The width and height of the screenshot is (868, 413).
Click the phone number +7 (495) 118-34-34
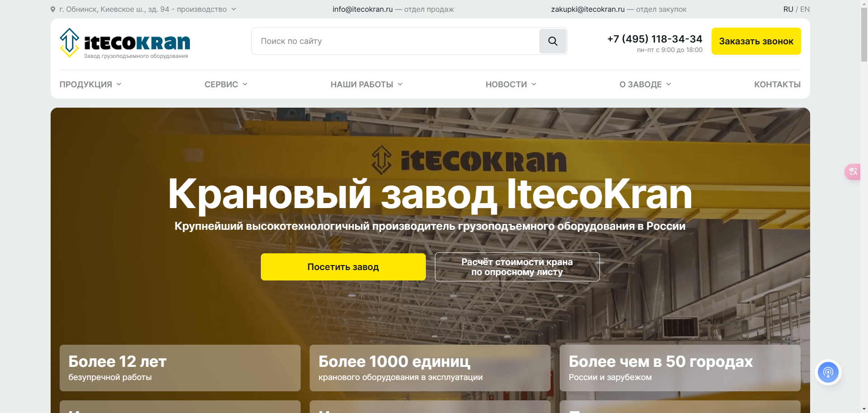pos(655,39)
